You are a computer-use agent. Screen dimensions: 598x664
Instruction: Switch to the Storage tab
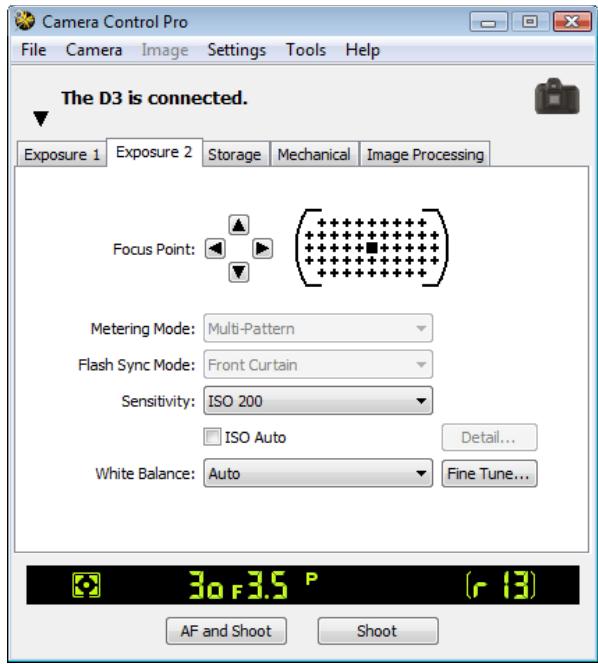pos(235,154)
